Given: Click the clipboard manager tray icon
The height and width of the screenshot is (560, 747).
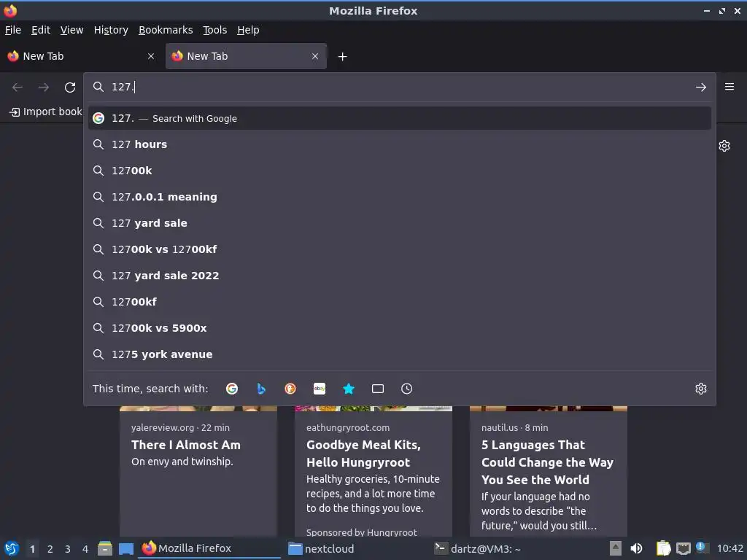Looking at the screenshot, I should (x=663, y=548).
